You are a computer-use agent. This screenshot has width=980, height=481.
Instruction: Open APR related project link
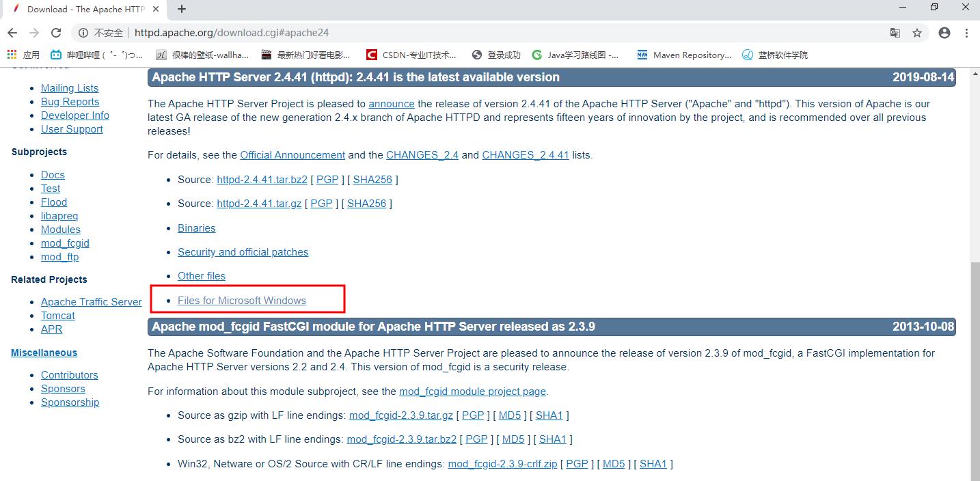(x=51, y=329)
